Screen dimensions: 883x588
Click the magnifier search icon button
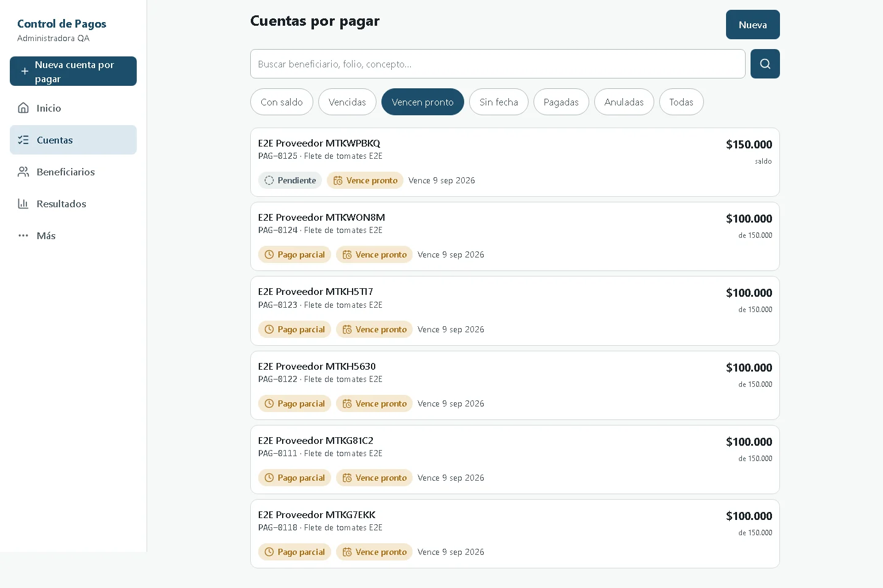coord(765,64)
